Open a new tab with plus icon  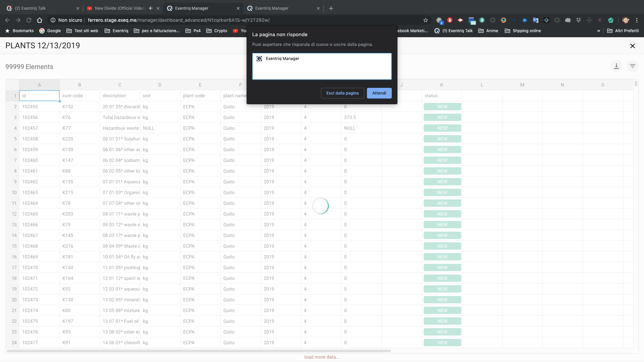coord(331,8)
